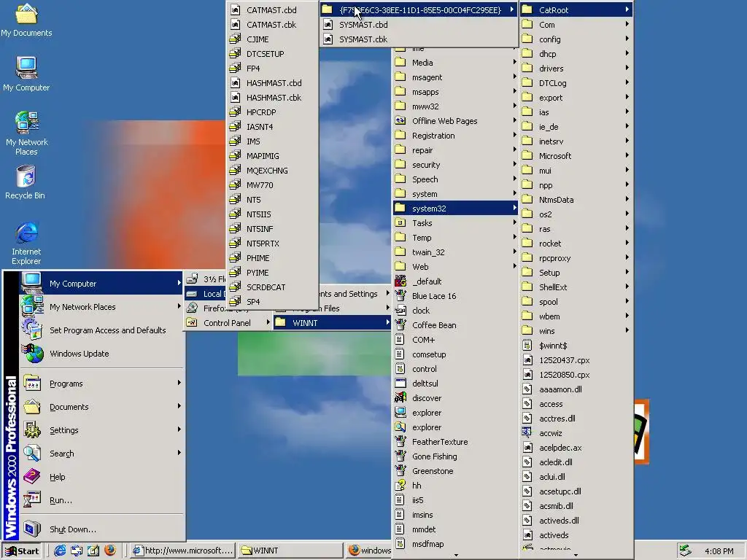The width and height of the screenshot is (747, 560).
Task: Expand the CatRoot folder entry
Action: (x=576, y=10)
